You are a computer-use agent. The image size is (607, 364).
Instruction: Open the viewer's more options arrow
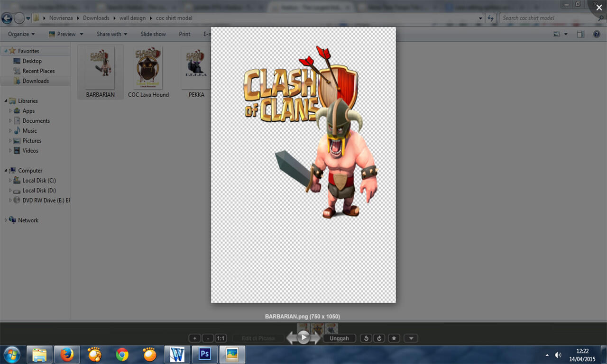pyautogui.click(x=411, y=338)
